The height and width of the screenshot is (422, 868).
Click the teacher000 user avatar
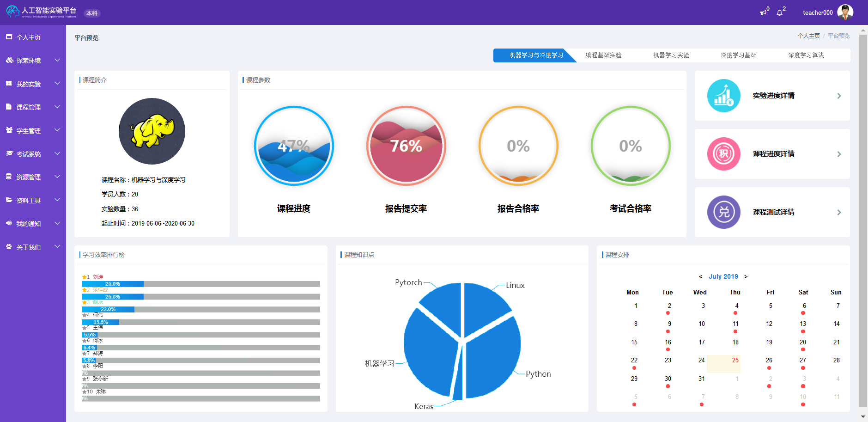[845, 12]
